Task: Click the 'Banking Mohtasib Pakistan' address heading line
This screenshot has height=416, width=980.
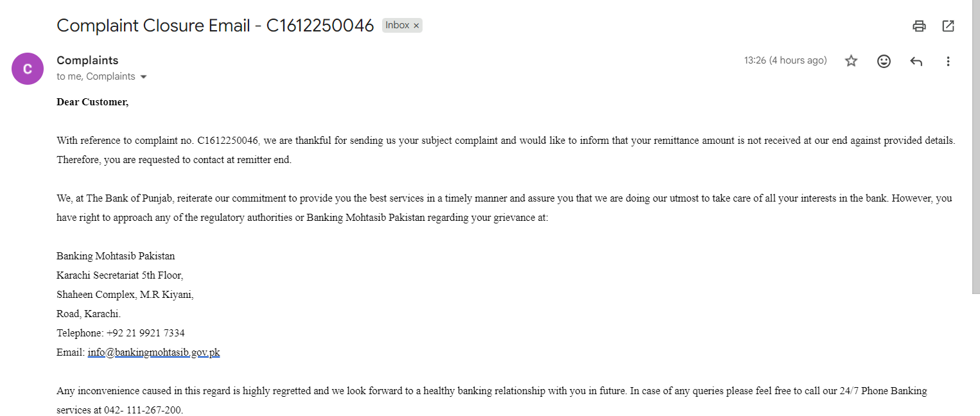Action: 116,256
